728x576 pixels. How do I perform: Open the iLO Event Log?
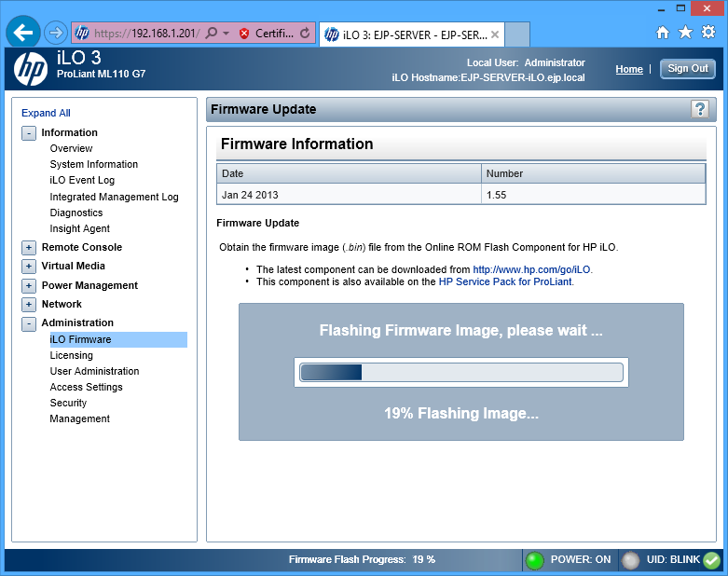82,180
